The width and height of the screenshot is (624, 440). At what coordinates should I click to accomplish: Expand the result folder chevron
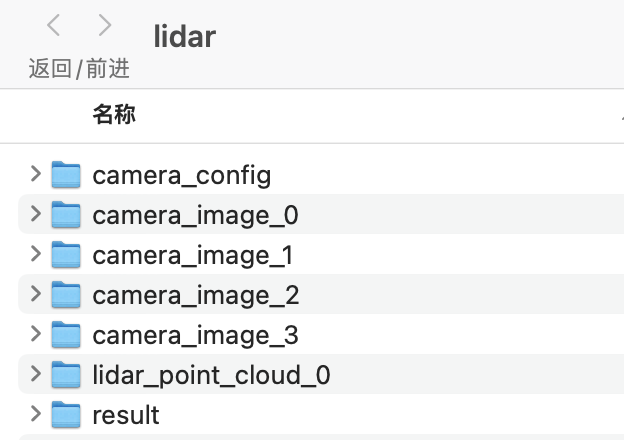(x=36, y=413)
